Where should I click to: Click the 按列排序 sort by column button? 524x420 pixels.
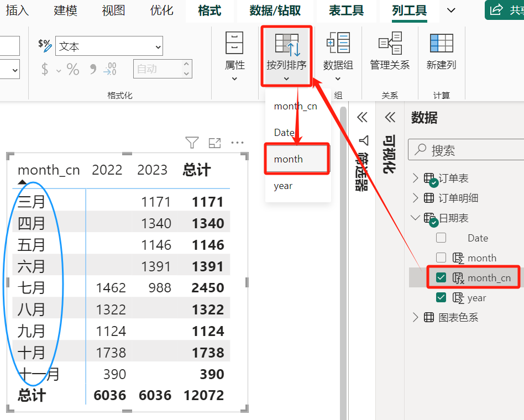pos(286,56)
